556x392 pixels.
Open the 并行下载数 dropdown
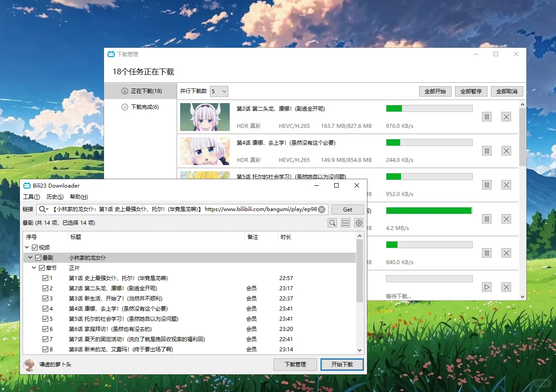pos(219,91)
